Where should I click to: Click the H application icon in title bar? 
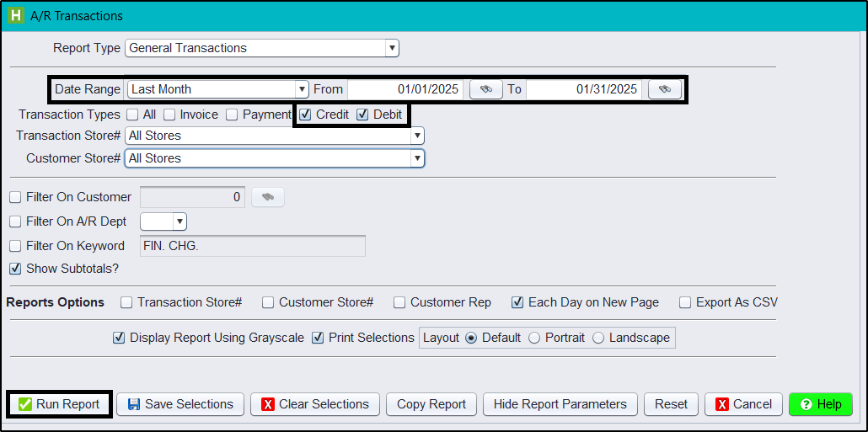(x=15, y=15)
